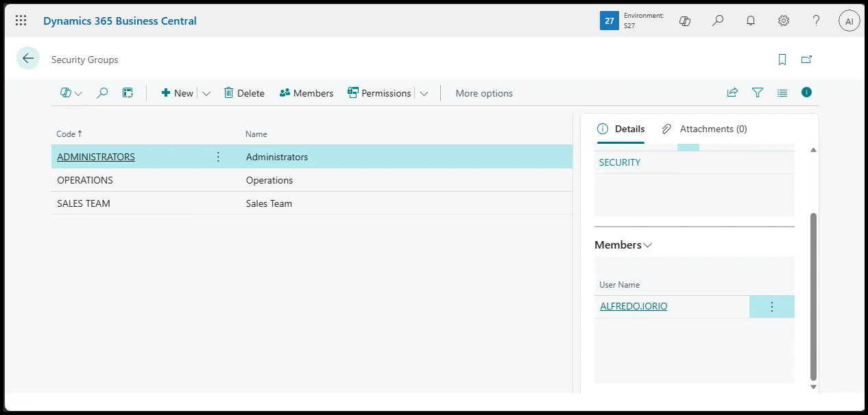Image resolution: width=868 pixels, height=415 pixels.
Task: Click the Name column header
Action: (x=256, y=134)
